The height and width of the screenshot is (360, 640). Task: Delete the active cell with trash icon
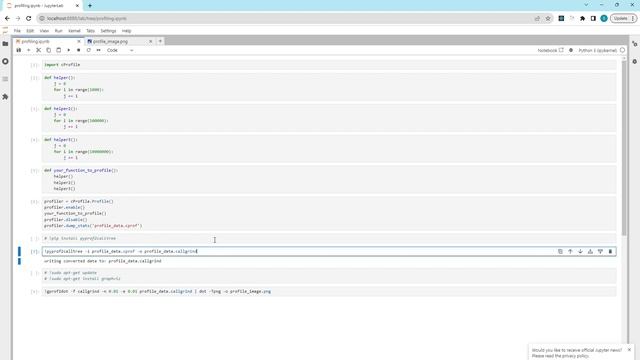[x=610, y=251]
